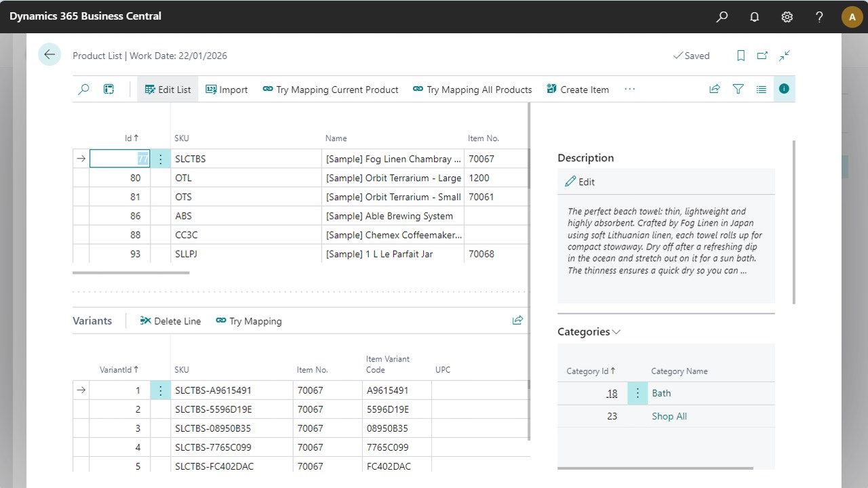Search the product list with the magnifier
The height and width of the screenshot is (488, 868).
[x=83, y=89]
